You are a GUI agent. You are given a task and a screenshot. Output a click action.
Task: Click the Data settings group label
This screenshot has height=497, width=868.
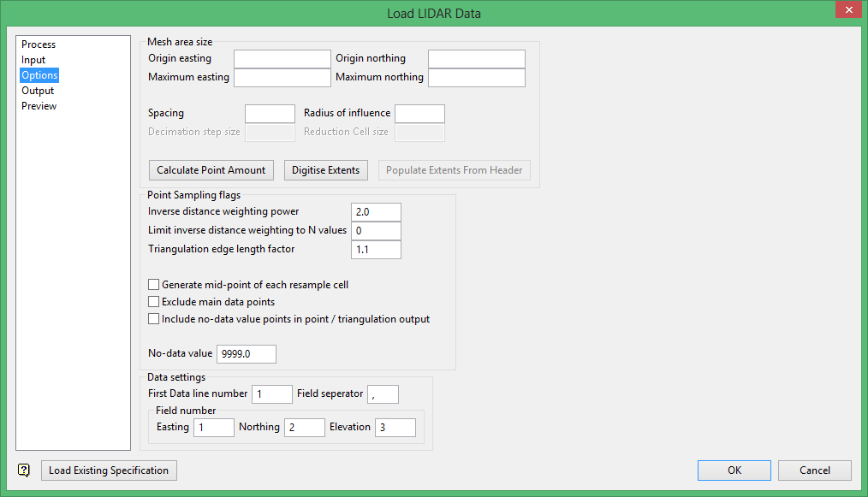[x=176, y=377]
